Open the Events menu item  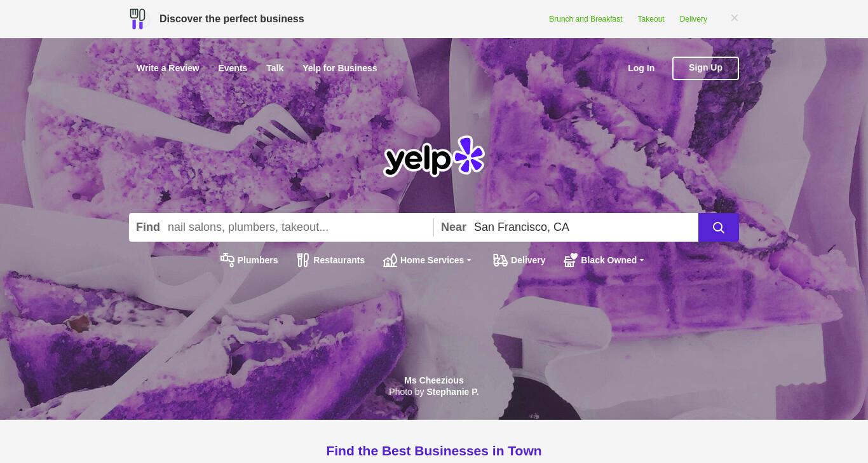pyautogui.click(x=233, y=68)
